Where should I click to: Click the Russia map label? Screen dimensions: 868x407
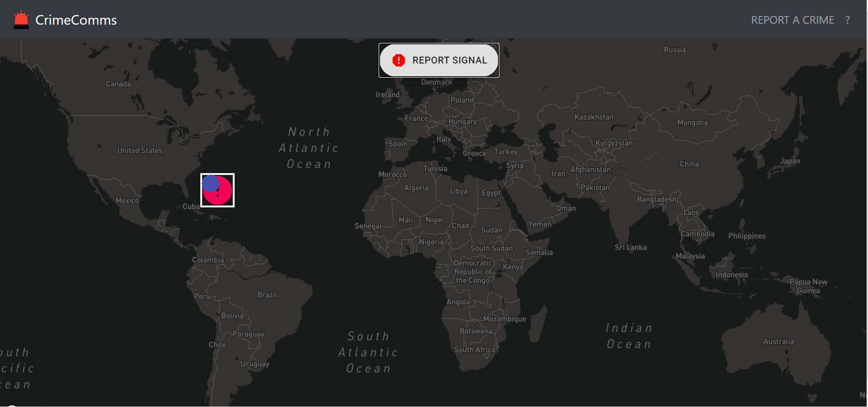pos(675,49)
